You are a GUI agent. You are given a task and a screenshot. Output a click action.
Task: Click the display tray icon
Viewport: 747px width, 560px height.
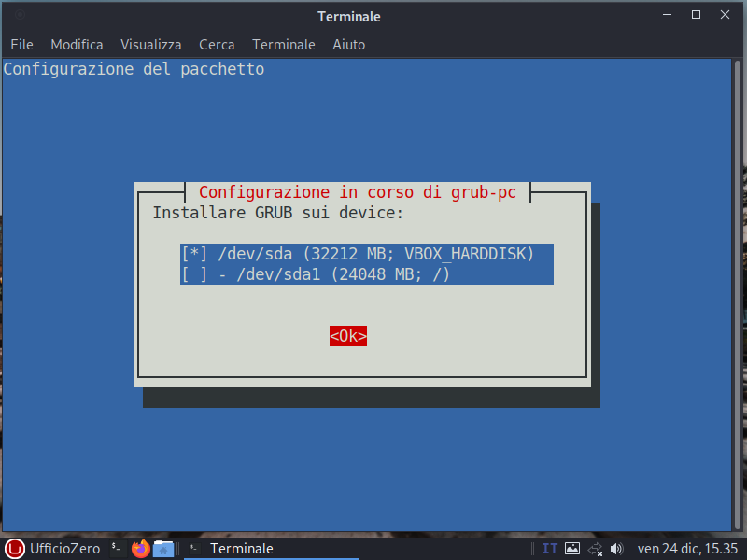pyautogui.click(x=572, y=549)
